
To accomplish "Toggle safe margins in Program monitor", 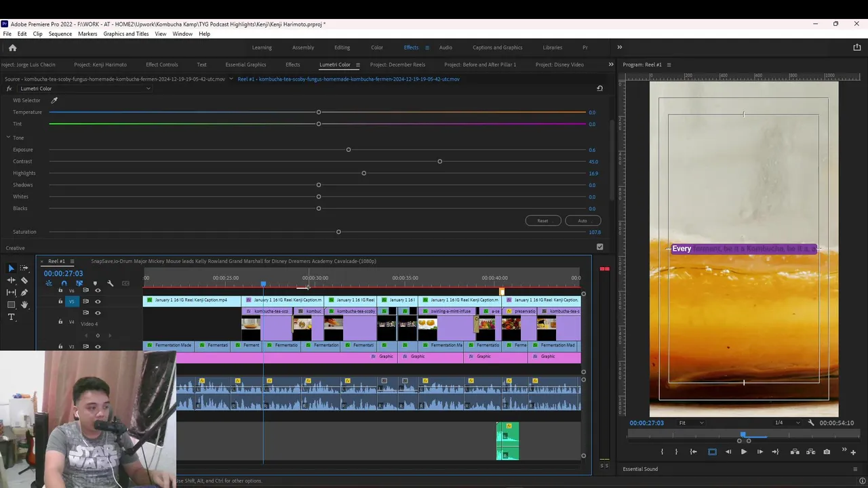I will point(712,452).
